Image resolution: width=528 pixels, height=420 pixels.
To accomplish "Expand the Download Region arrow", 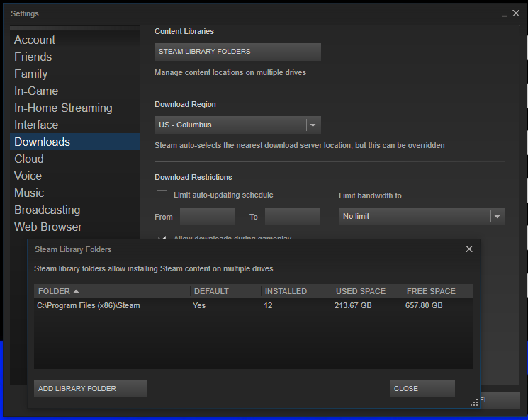I will pos(313,125).
